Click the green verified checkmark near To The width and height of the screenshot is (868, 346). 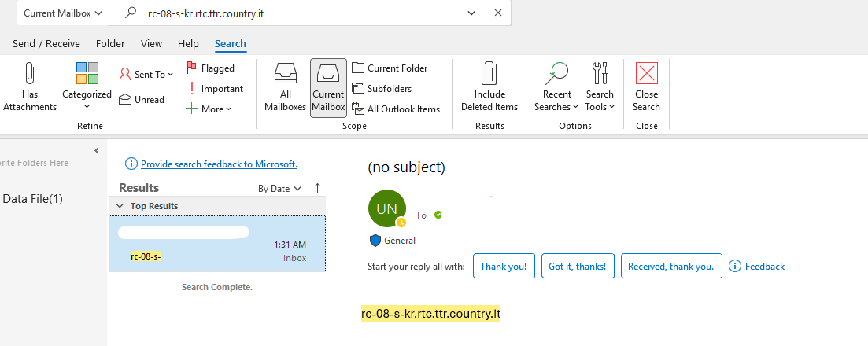point(438,215)
